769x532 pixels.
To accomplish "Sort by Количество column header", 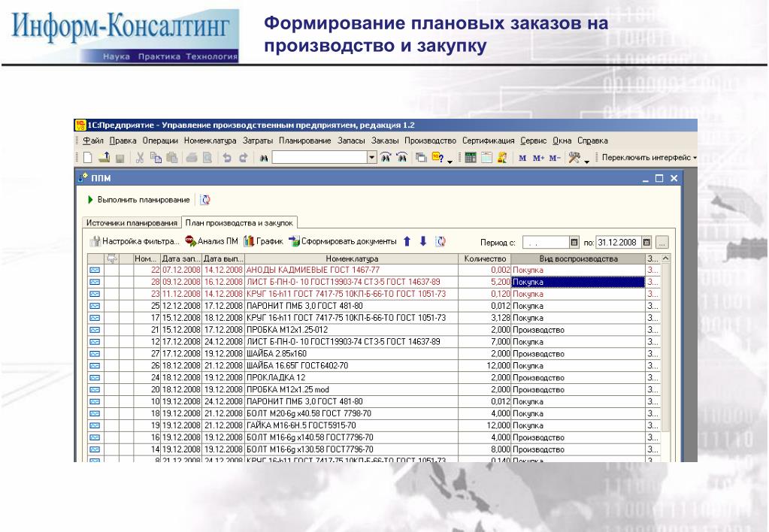I will tap(485, 258).
